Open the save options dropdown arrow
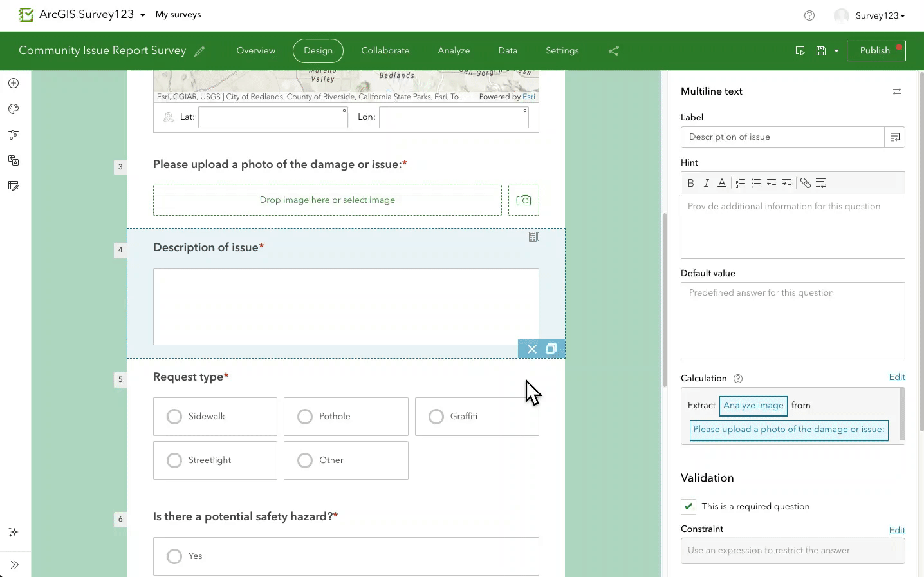 [x=835, y=50]
